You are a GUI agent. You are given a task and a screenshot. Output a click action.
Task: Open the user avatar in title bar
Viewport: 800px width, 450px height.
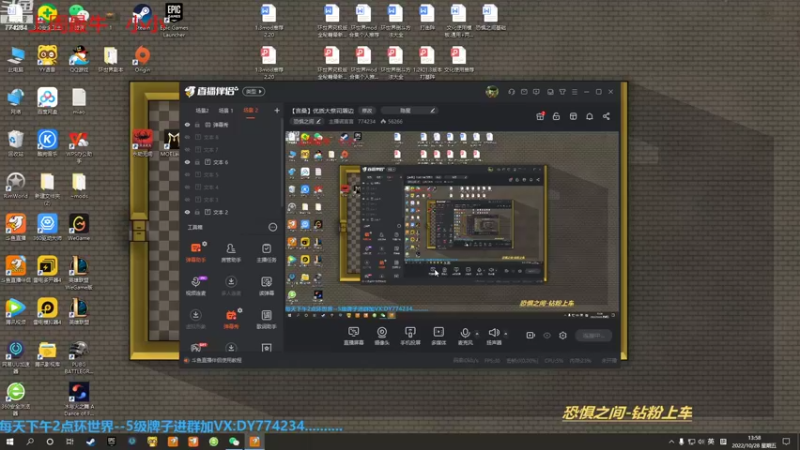[x=492, y=92]
